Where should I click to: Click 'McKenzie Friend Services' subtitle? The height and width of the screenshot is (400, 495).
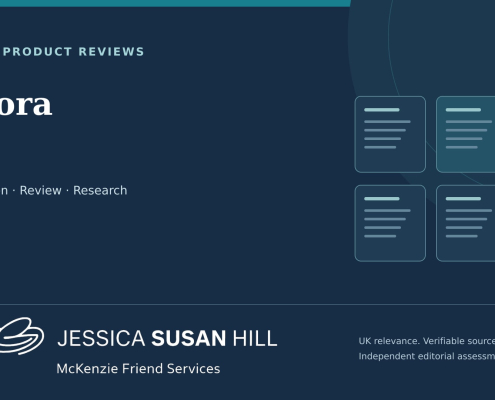click(x=138, y=369)
